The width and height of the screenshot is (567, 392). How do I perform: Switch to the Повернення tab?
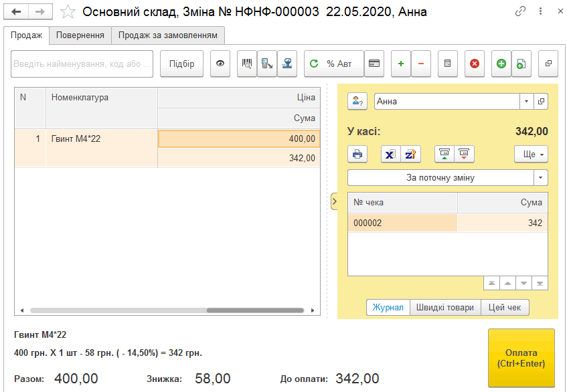click(80, 35)
